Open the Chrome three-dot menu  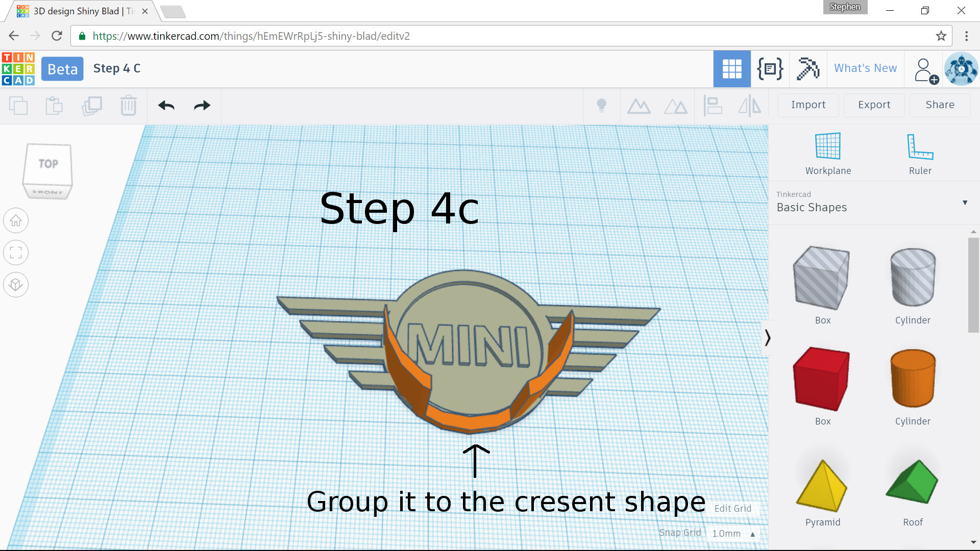[x=966, y=36]
